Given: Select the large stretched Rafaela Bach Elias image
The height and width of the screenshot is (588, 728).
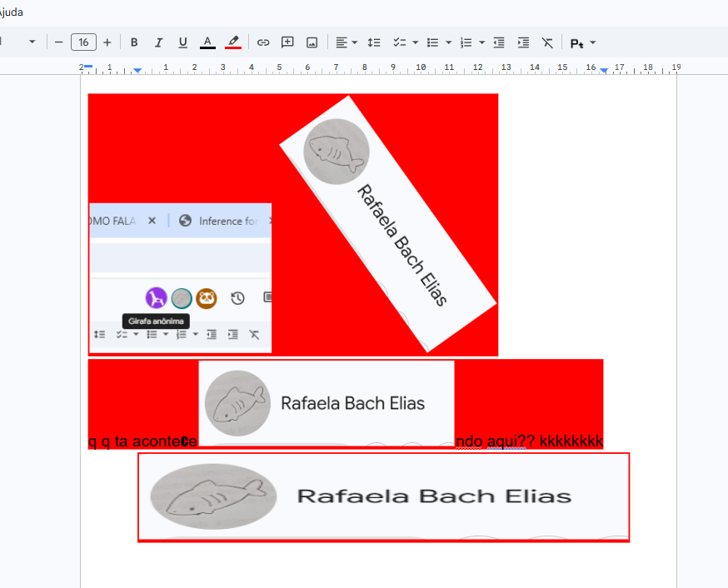Looking at the screenshot, I should (383, 497).
